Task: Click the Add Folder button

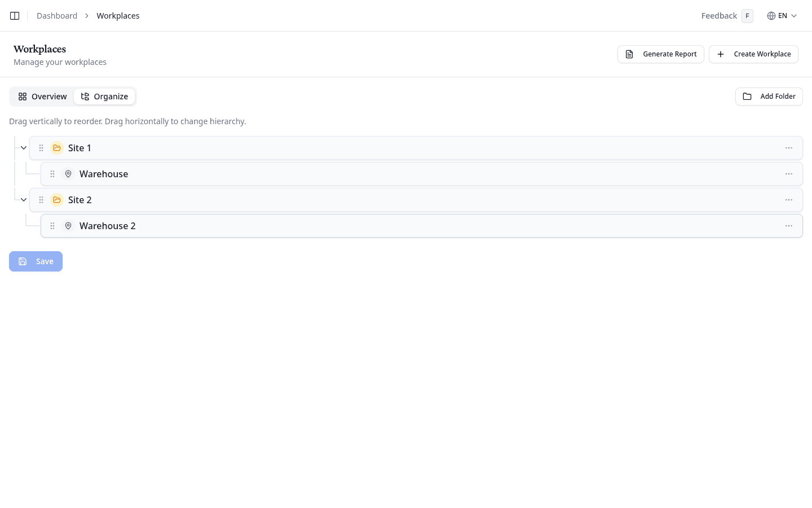Action: (769, 96)
